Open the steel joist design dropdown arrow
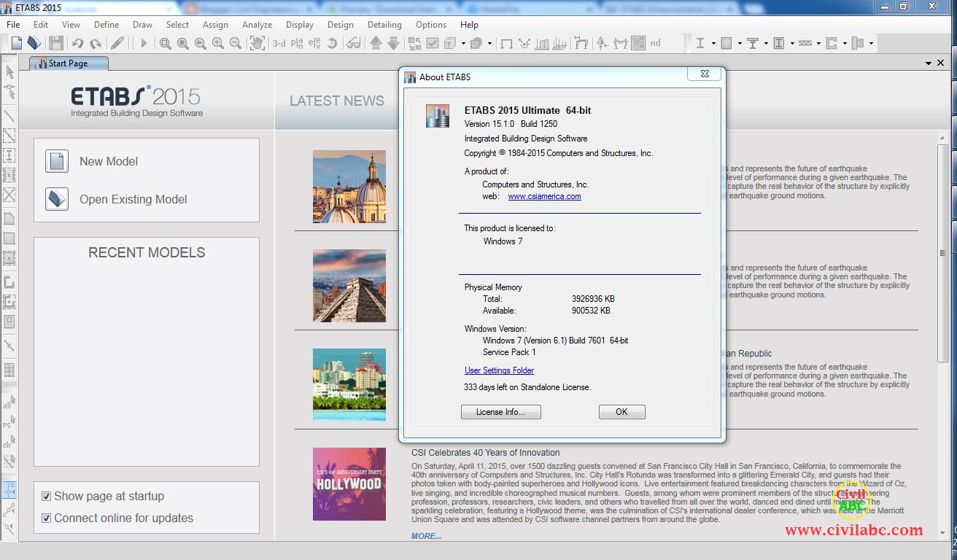The width and height of the screenshot is (957, 560). point(818,44)
